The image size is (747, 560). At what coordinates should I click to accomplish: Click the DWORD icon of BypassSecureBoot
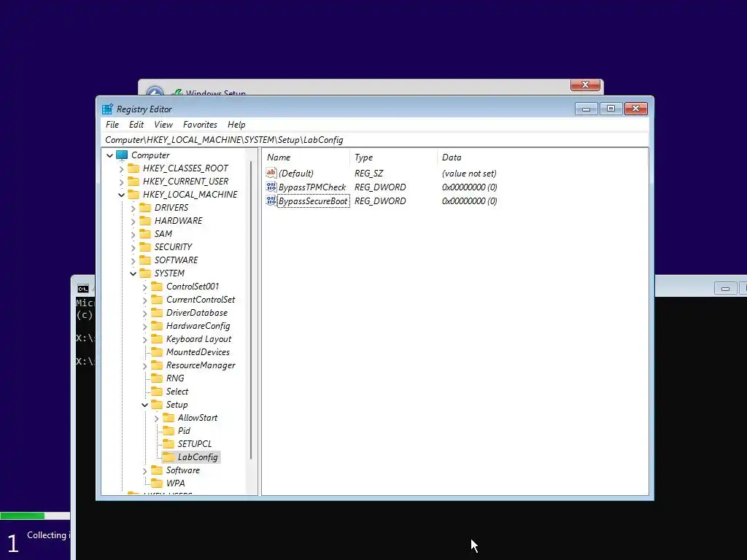tap(271, 201)
